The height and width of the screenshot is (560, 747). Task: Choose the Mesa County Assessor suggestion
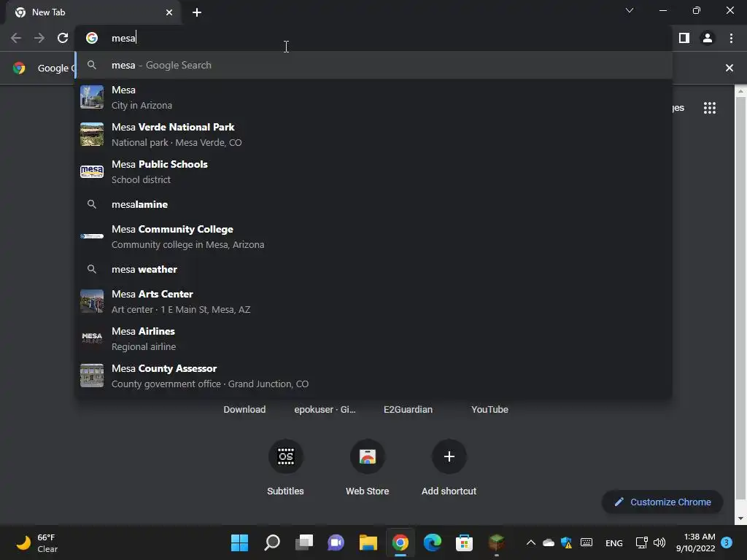[373, 376]
